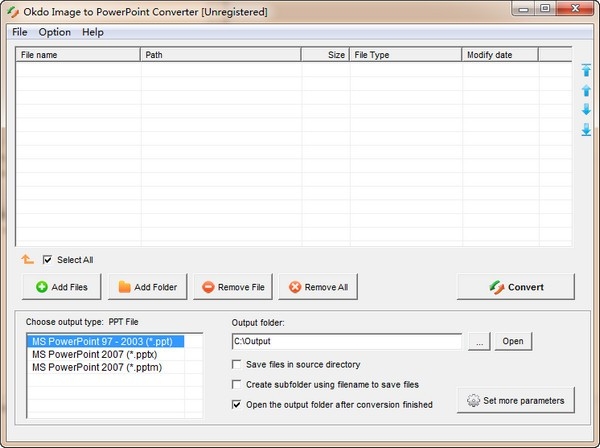The width and height of the screenshot is (600, 448).
Task: Move selected file up one row
Action: click(x=586, y=90)
